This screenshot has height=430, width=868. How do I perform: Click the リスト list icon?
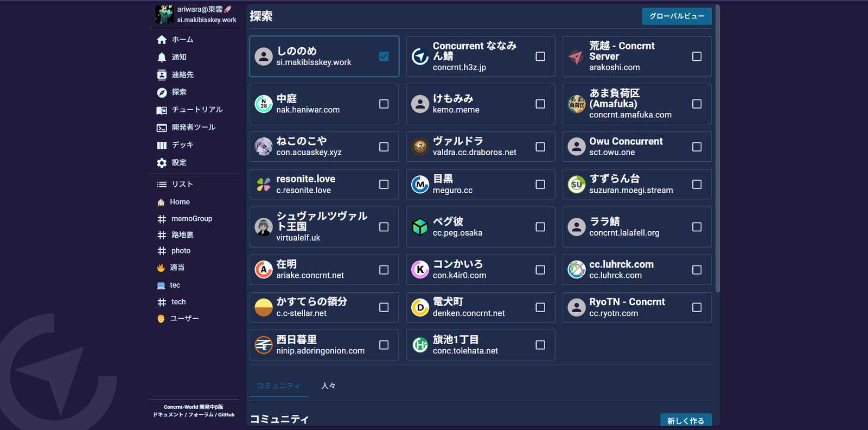point(162,185)
